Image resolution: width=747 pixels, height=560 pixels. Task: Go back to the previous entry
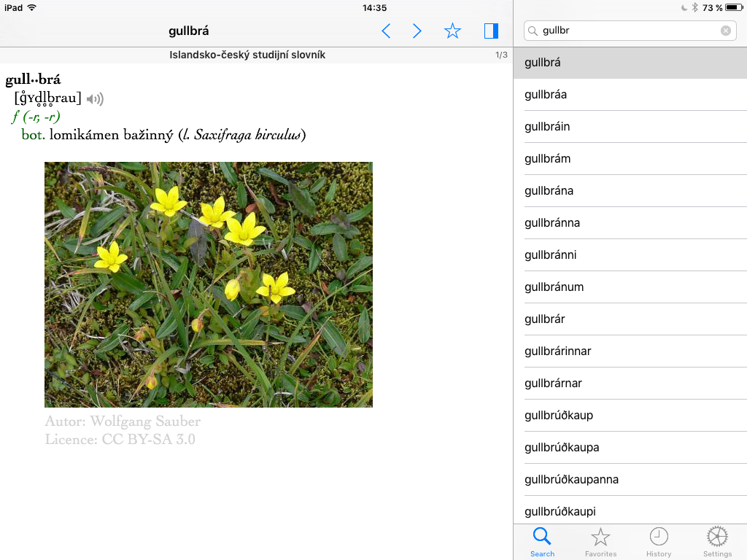pos(387,31)
